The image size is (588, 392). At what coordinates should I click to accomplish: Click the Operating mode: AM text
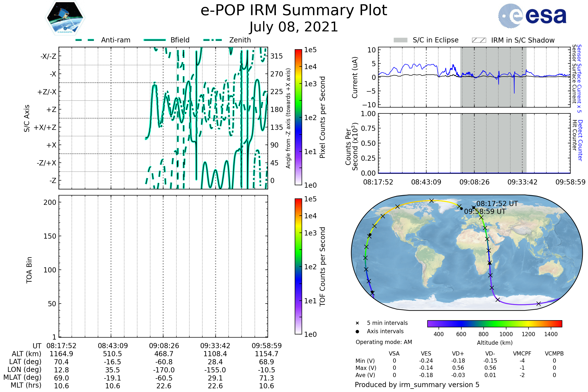384,342
